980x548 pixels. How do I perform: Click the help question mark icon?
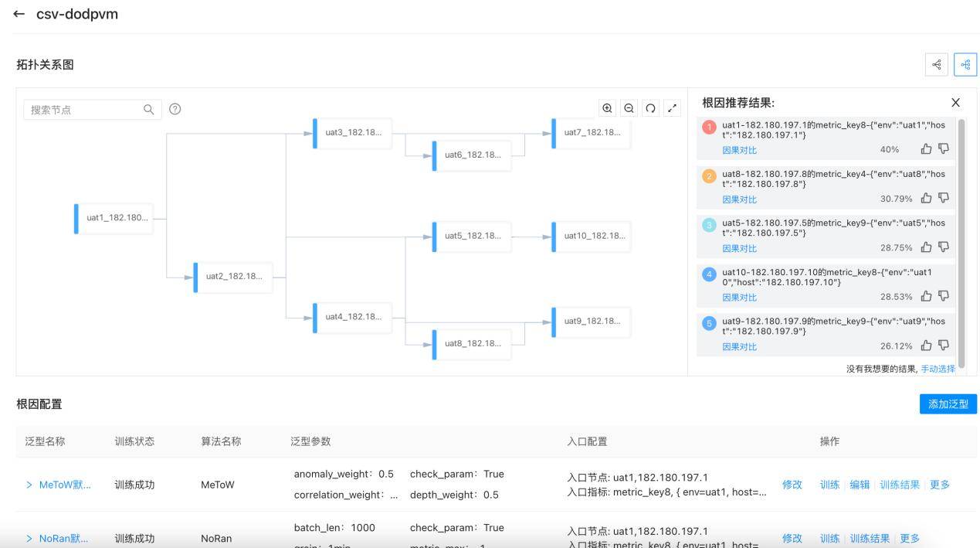pos(175,109)
